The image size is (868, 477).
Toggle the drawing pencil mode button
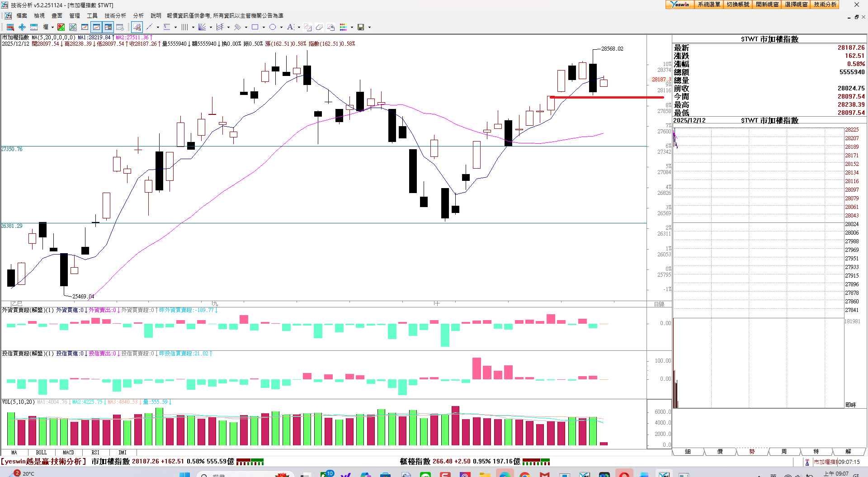point(137,27)
